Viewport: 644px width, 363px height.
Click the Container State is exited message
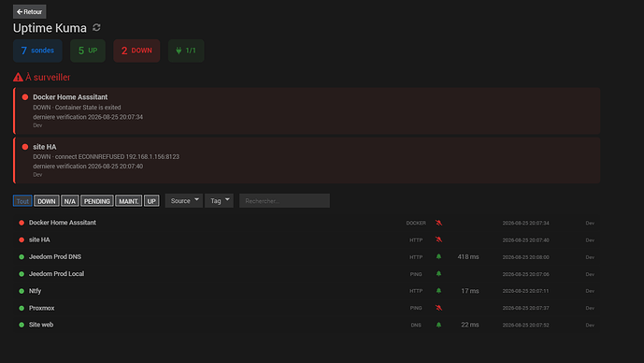(x=88, y=108)
